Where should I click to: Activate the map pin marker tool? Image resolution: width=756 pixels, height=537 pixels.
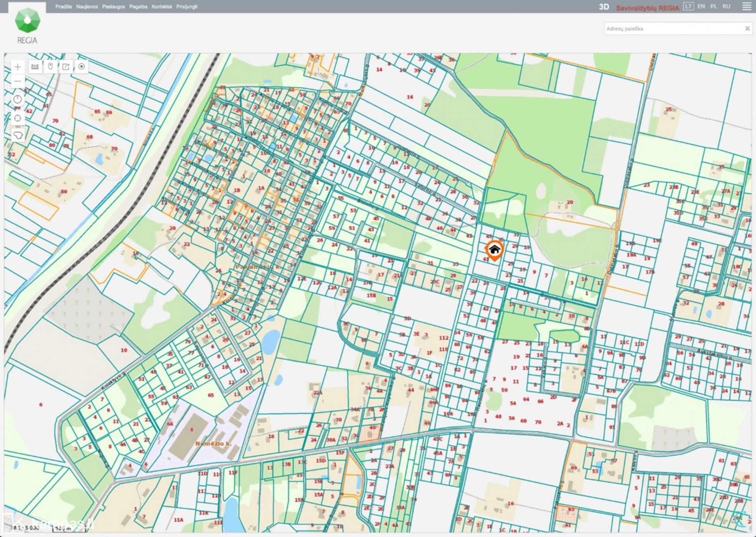[51, 66]
